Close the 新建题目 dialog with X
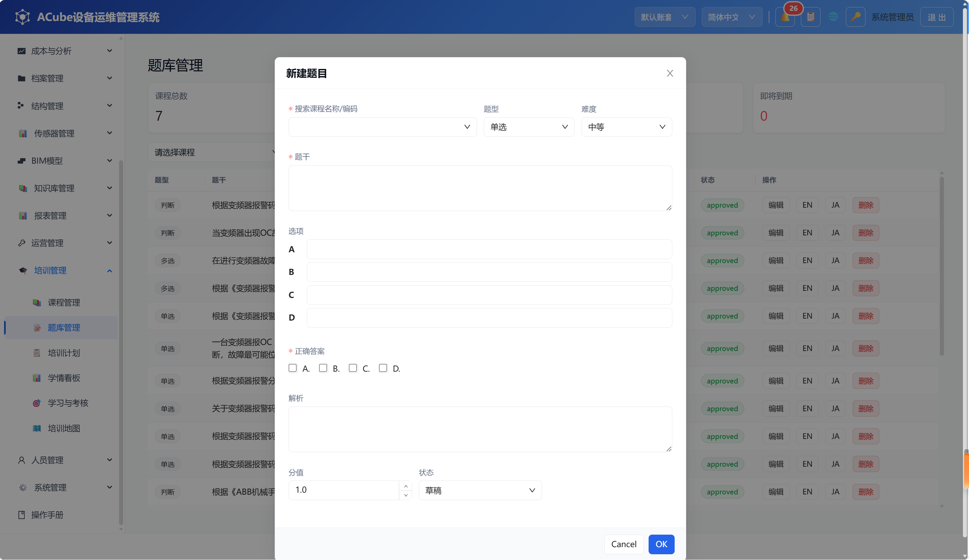969x560 pixels. (670, 73)
